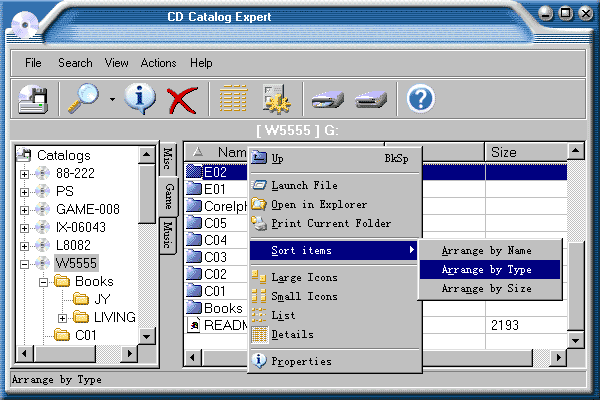Expand the 88-222 catalog node
This screenshot has width=600, height=400.
[x=25, y=173]
